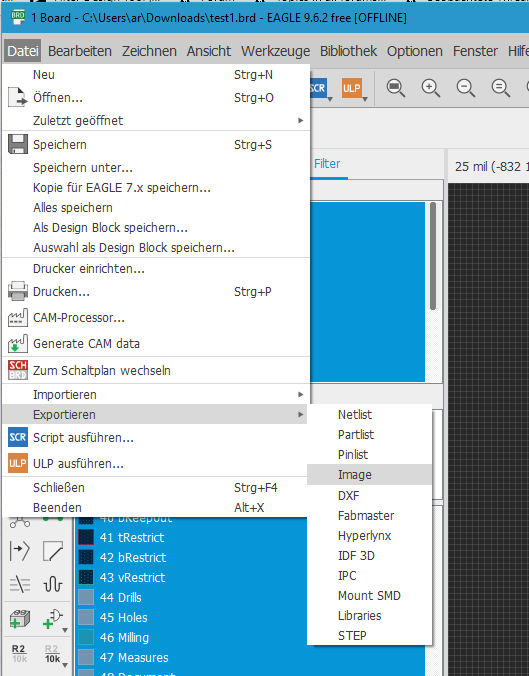The height and width of the screenshot is (676, 529).
Task: Select the Miter corner tool icon
Action: tap(53, 551)
